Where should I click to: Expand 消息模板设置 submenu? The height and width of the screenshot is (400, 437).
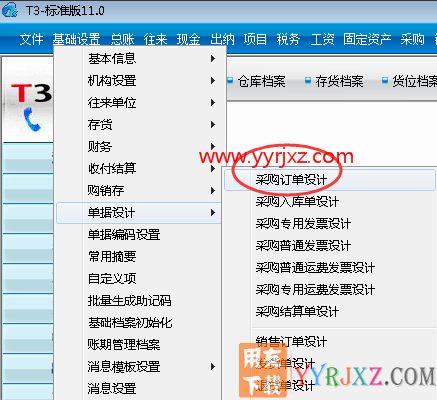(138, 367)
